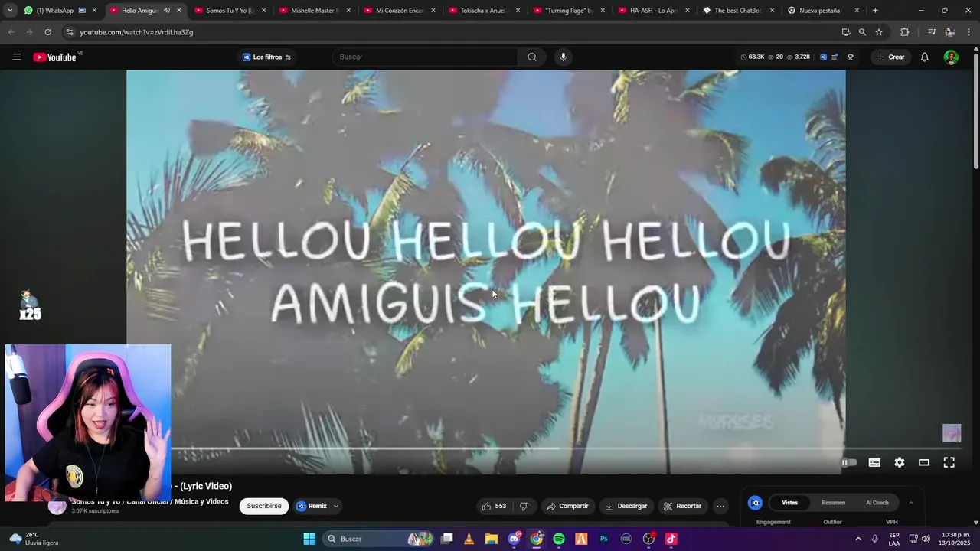This screenshot has height=551, width=980.
Task: Open Spotify from the taskbar
Action: [559, 539]
